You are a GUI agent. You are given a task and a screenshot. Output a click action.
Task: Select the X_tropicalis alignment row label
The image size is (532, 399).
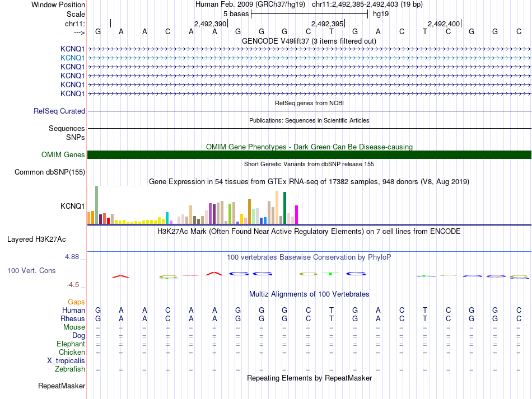coord(66,361)
